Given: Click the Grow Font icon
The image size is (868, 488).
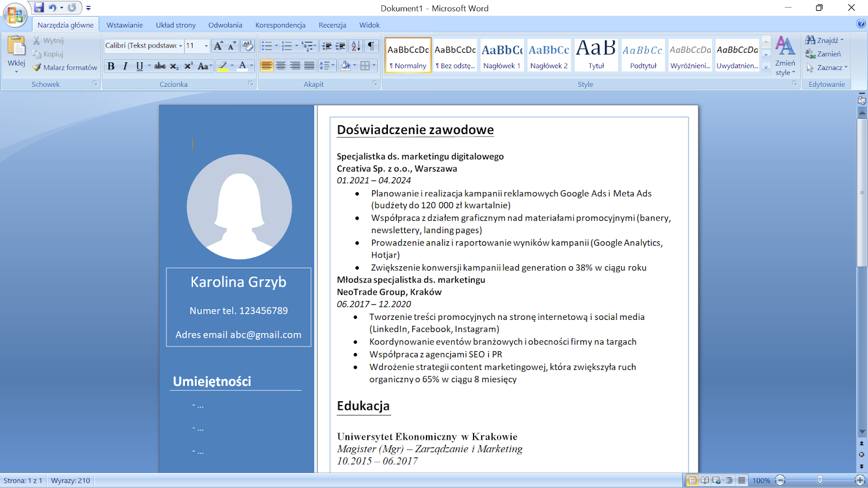Looking at the screenshot, I should point(218,46).
